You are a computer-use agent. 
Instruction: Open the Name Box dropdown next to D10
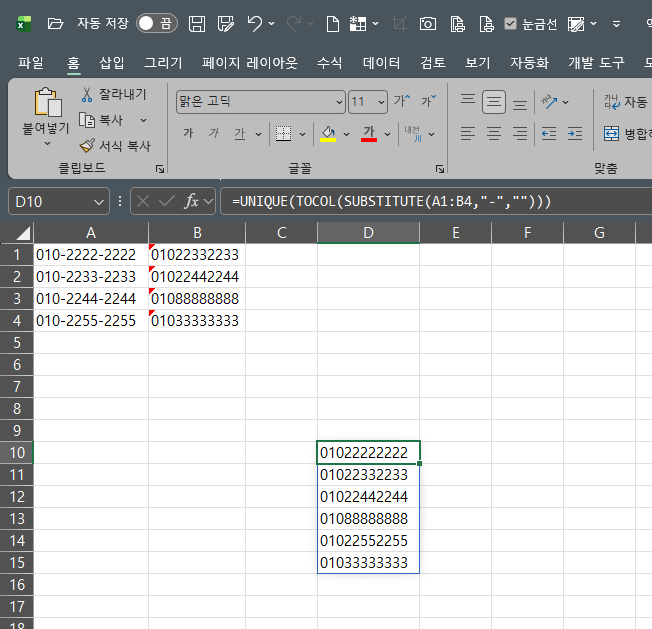pos(99,201)
